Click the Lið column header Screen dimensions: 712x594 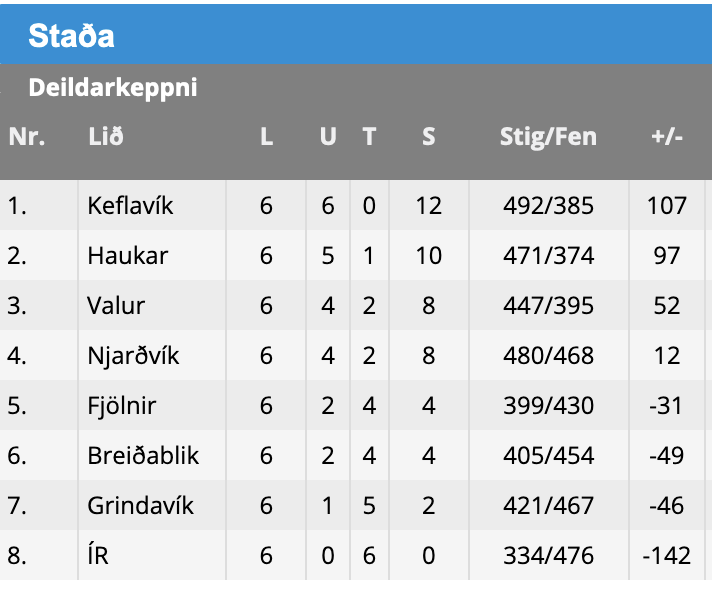[105, 137]
